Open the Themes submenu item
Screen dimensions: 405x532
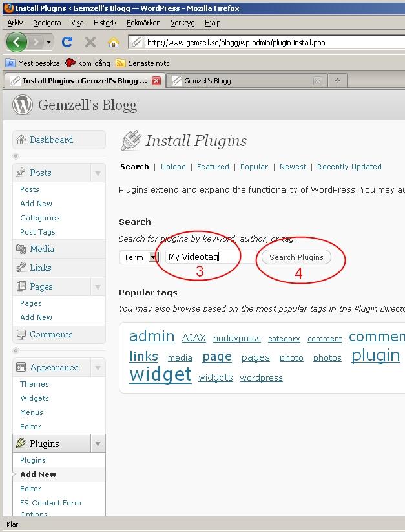click(34, 384)
